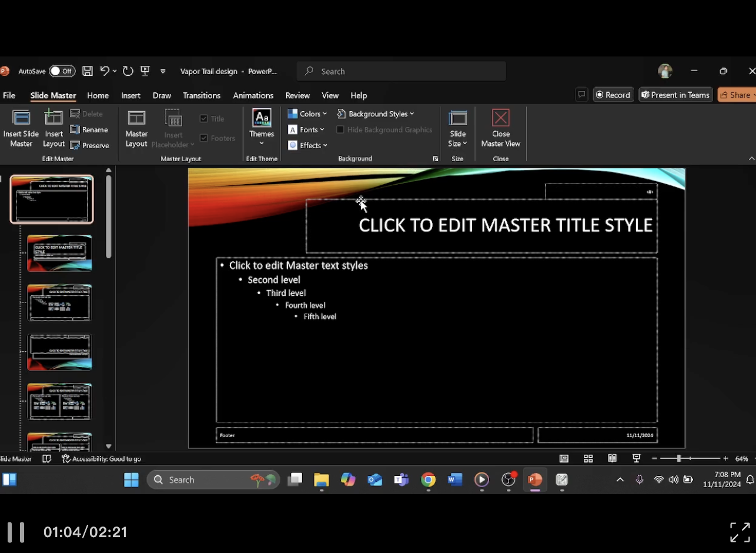The image size is (756, 553).
Task: Click Insert Slide Master icon
Action: point(21,129)
